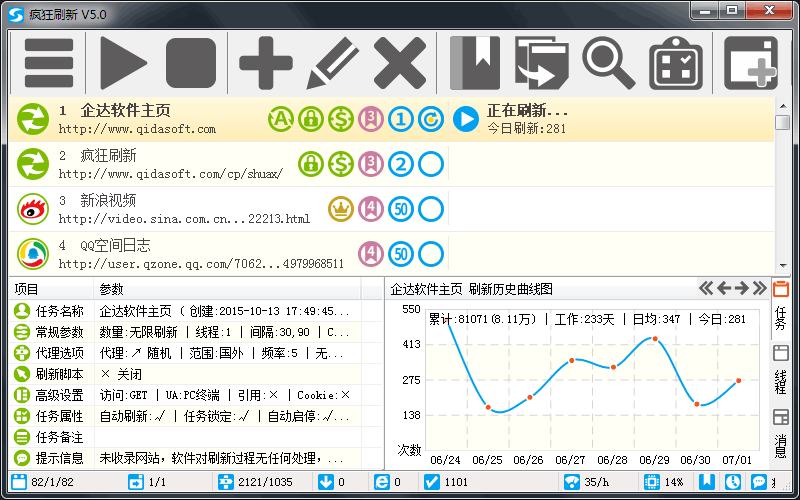Edit selected task with pencil icon
This screenshot has width=800, height=500.
(333, 63)
